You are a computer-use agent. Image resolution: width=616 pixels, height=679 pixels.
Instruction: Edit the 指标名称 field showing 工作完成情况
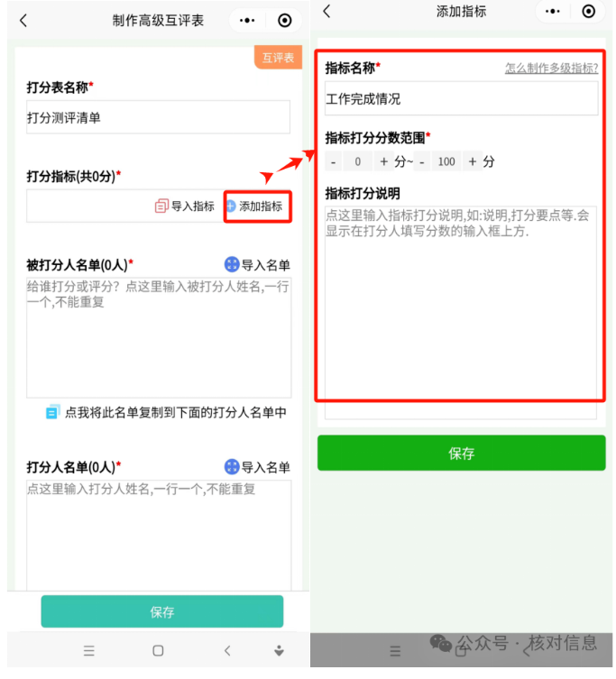[x=462, y=98]
